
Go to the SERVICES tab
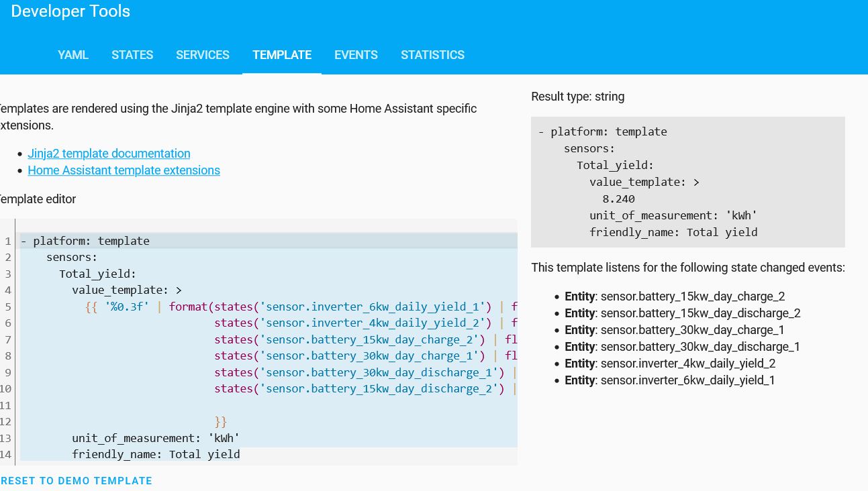pos(203,55)
